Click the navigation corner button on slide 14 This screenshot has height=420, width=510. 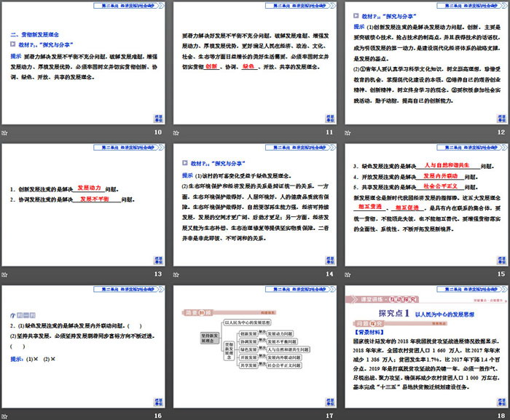(x=328, y=260)
